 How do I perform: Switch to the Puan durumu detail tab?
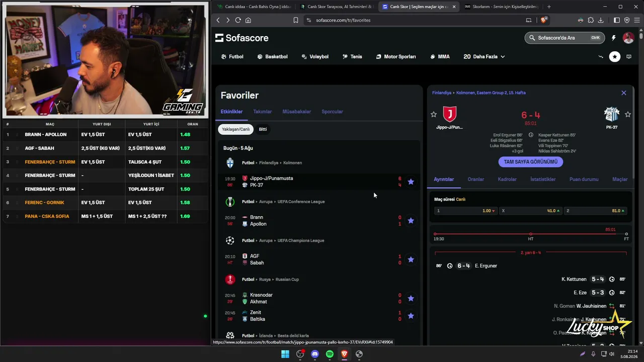584,179
